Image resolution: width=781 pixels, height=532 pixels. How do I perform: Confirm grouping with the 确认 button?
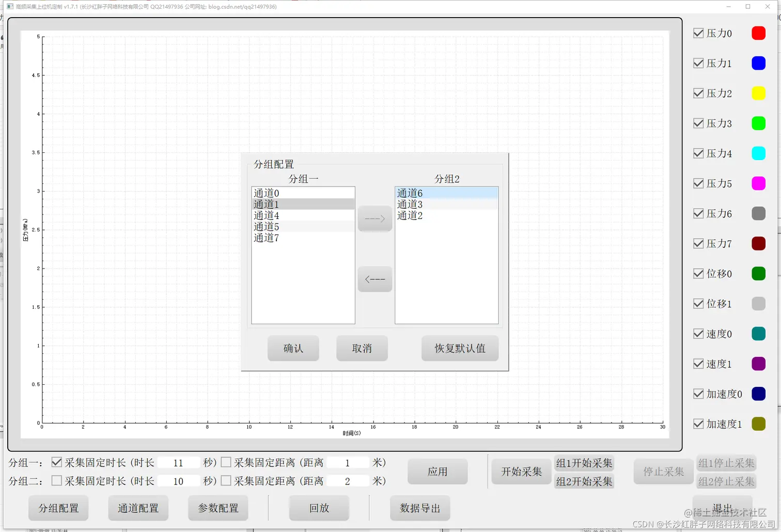[293, 348]
